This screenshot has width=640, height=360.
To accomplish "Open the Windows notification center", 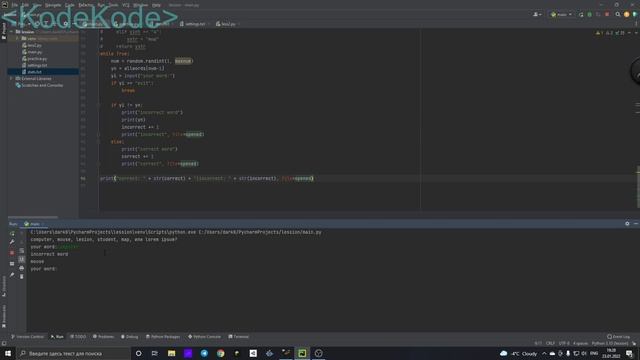I will 629,353.
